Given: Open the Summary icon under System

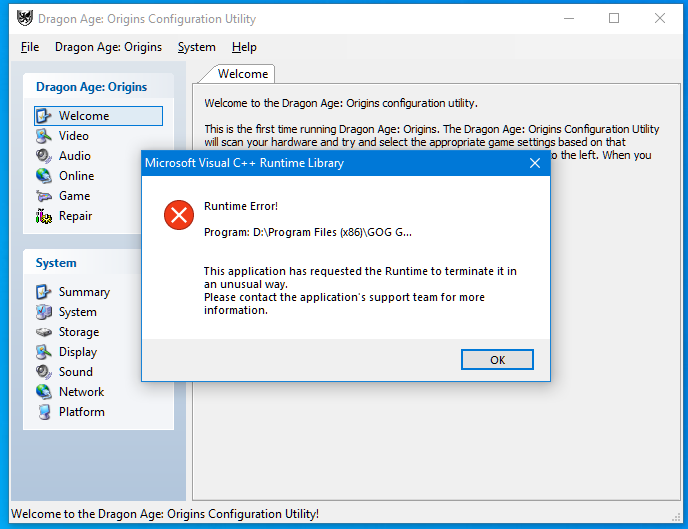Looking at the screenshot, I should pos(43,292).
